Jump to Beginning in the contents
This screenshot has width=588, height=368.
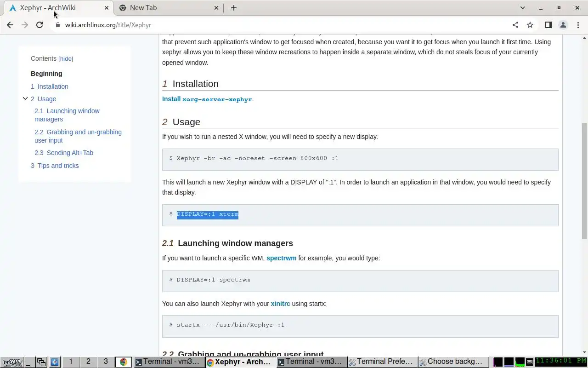[46, 74]
